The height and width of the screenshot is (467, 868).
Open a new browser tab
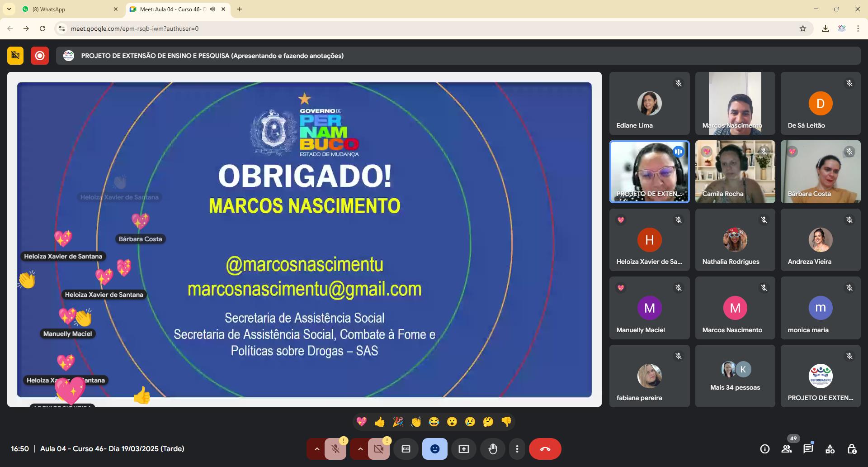(x=240, y=9)
